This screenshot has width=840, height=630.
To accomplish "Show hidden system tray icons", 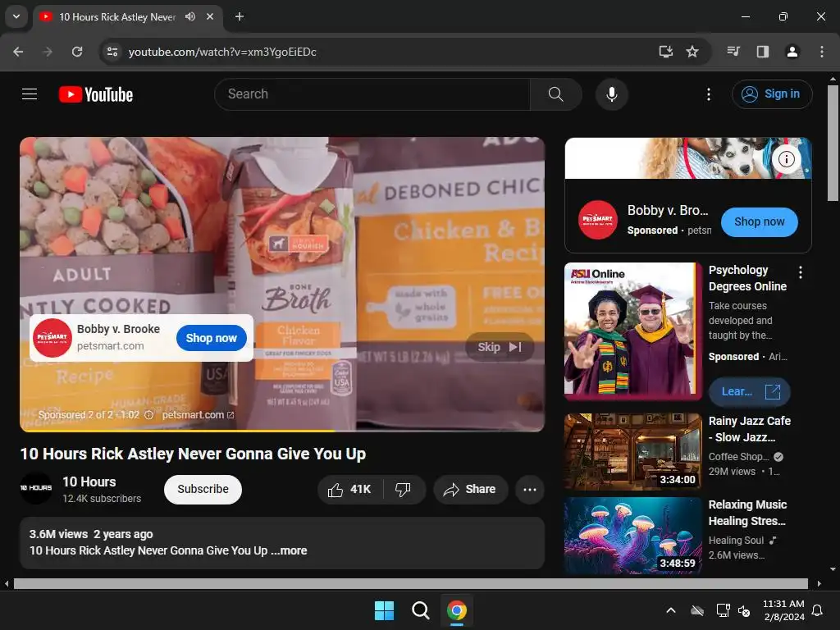I will coord(671,610).
